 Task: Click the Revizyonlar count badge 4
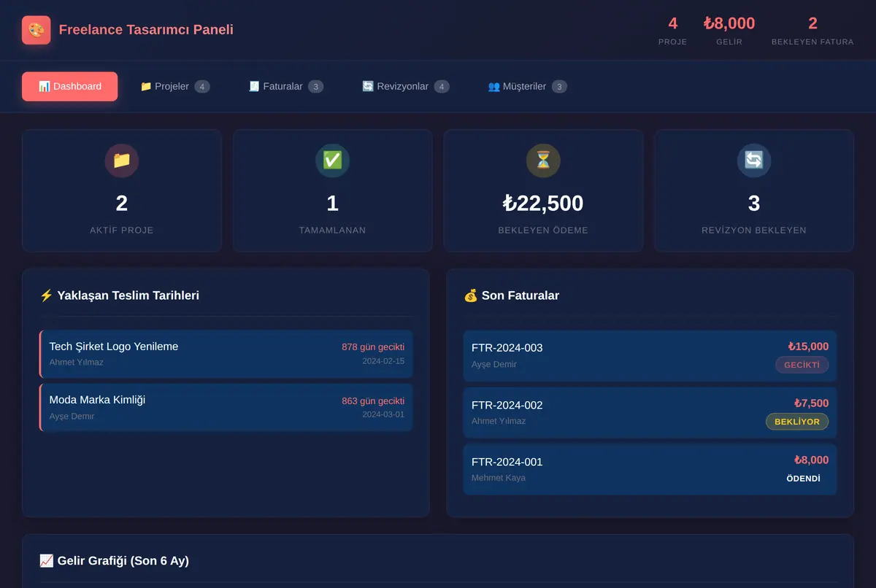tap(442, 86)
